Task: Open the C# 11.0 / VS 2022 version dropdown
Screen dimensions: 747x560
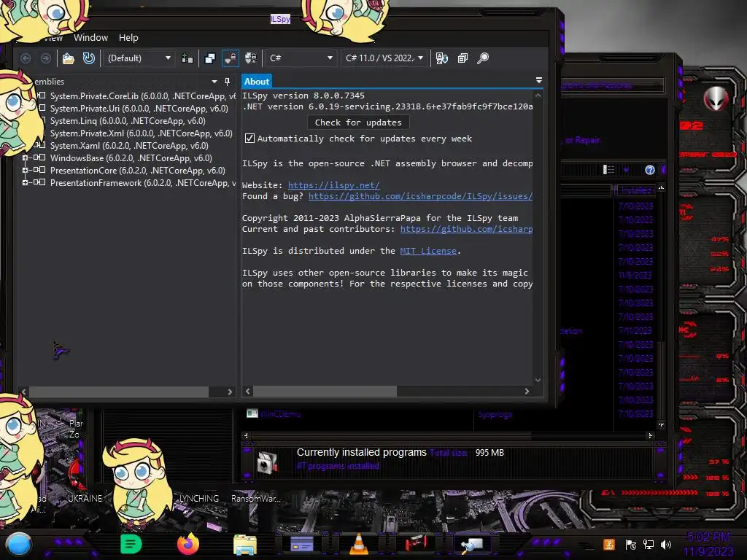Action: (384, 58)
